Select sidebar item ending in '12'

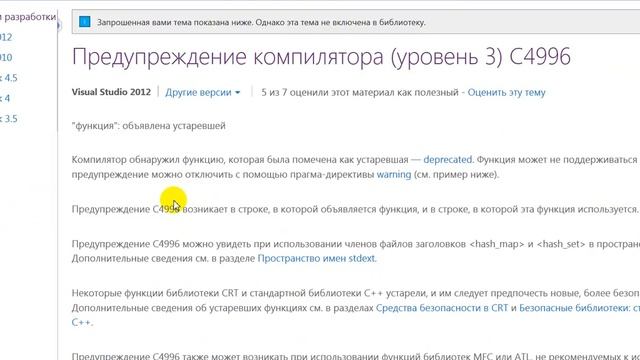coord(6,37)
